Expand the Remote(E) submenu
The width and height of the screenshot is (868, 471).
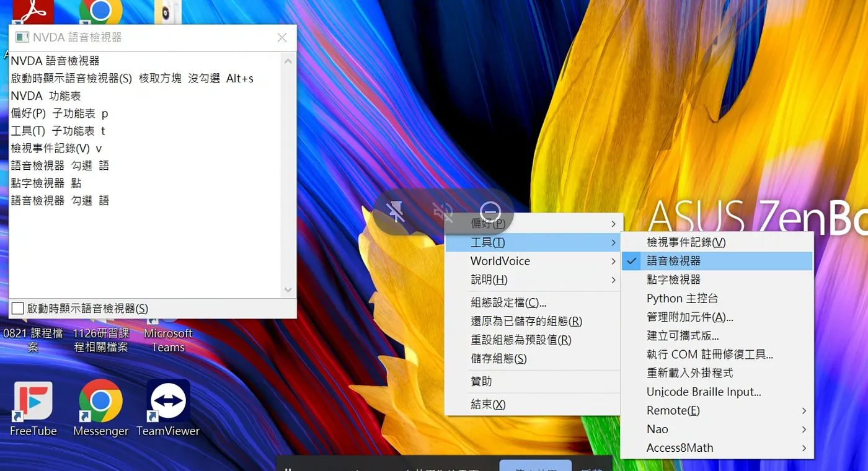717,410
